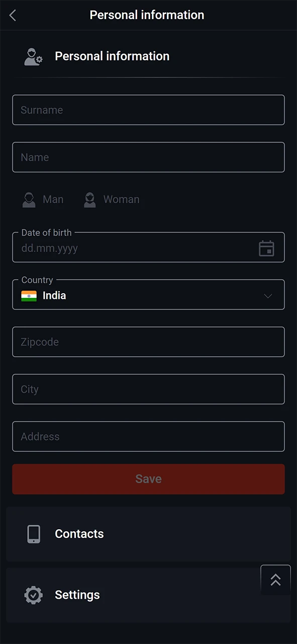Viewport: 297px width, 644px height.
Task: Click the Personal information heading
Action: [x=112, y=56]
